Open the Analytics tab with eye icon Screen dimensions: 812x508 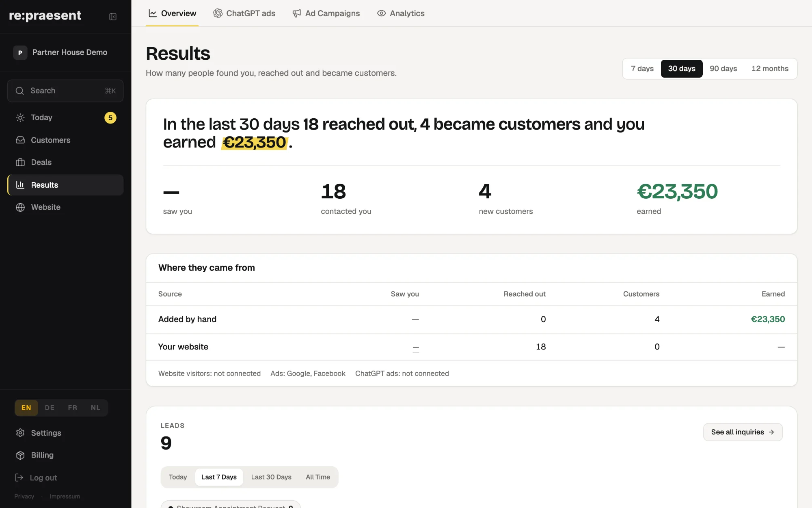[x=401, y=13]
